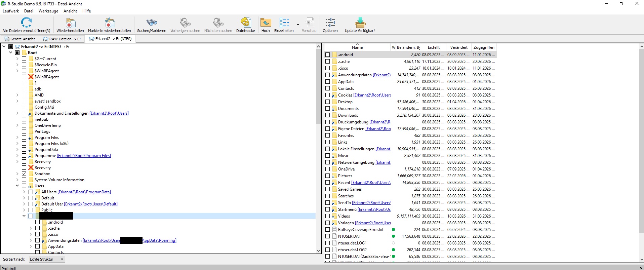Click the red X icon beside Recovery
Viewport: 644px width, 270px height.
click(31, 168)
